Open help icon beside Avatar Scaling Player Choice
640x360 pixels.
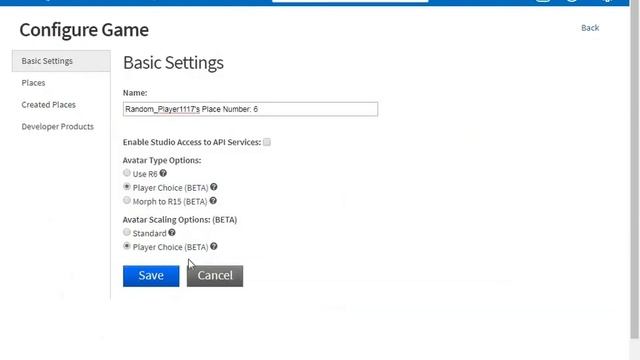point(214,247)
